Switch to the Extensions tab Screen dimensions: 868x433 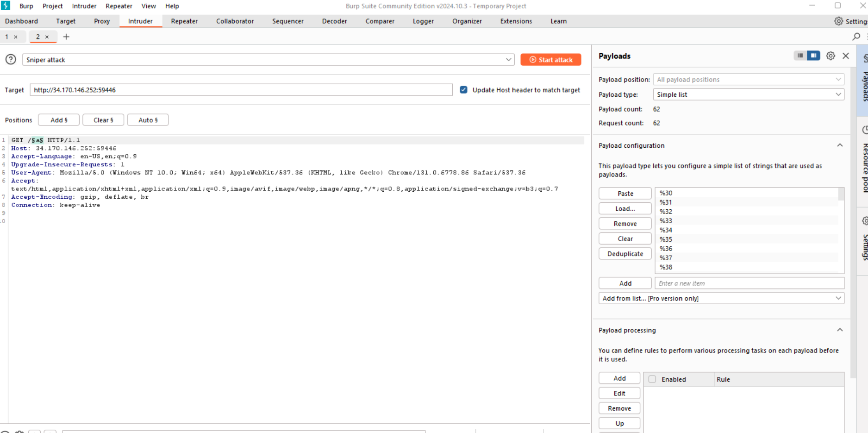516,21
